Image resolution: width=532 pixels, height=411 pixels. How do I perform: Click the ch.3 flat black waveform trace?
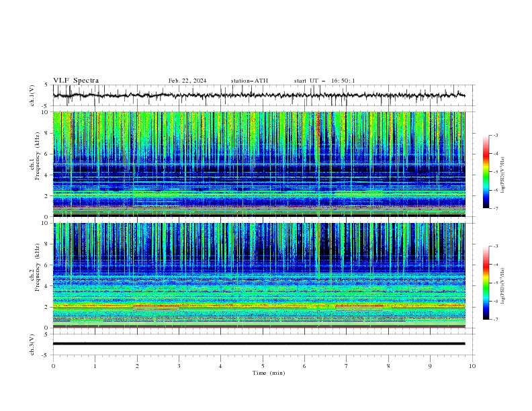point(259,344)
